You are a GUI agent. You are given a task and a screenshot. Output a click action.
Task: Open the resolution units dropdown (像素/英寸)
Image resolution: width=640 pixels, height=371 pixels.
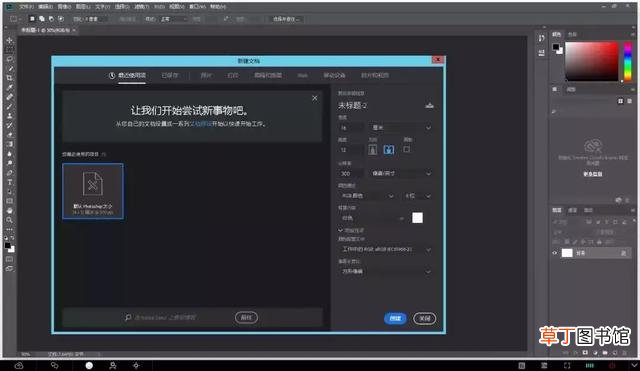400,173
